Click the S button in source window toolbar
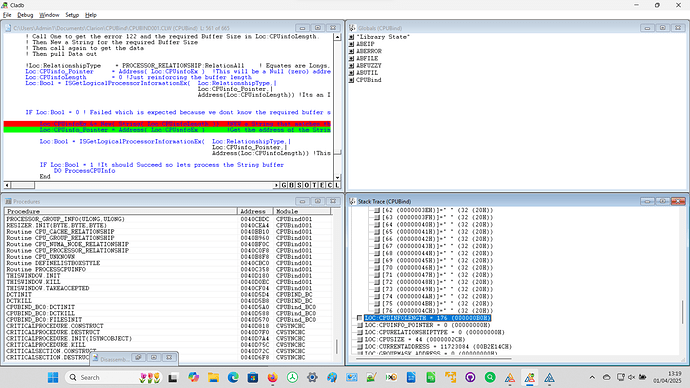Screen dimensions: 690x388 tap(299, 185)
